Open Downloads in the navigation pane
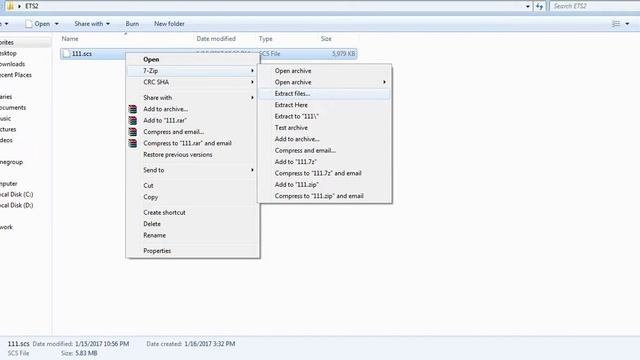The width and height of the screenshot is (640, 360). coord(12,64)
